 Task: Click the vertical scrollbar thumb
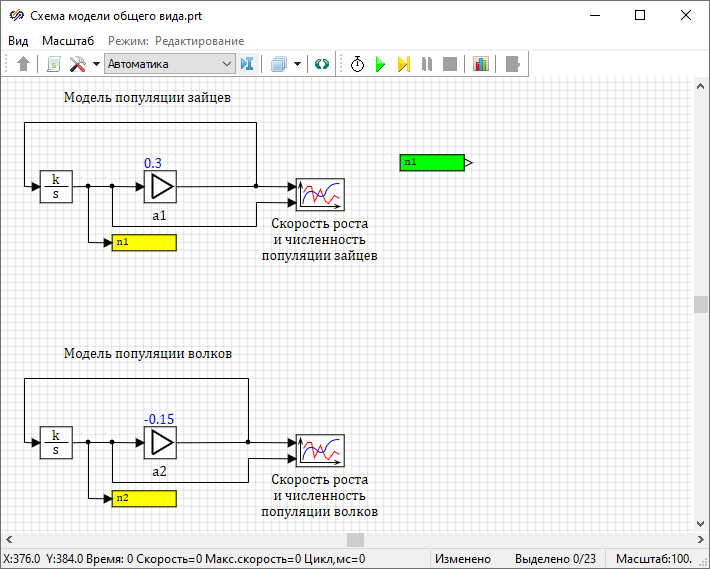[x=701, y=305]
